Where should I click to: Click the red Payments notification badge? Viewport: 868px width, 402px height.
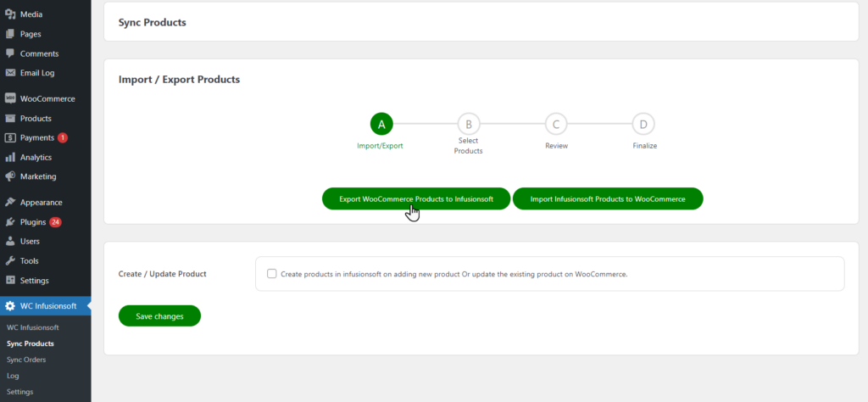point(62,138)
